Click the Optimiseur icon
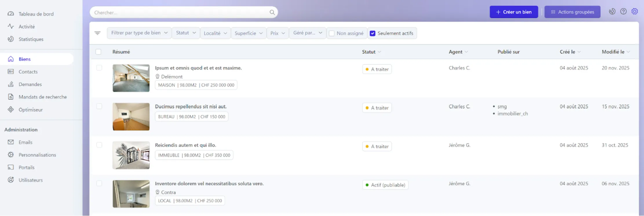This screenshot has width=644, height=216. coord(11,110)
